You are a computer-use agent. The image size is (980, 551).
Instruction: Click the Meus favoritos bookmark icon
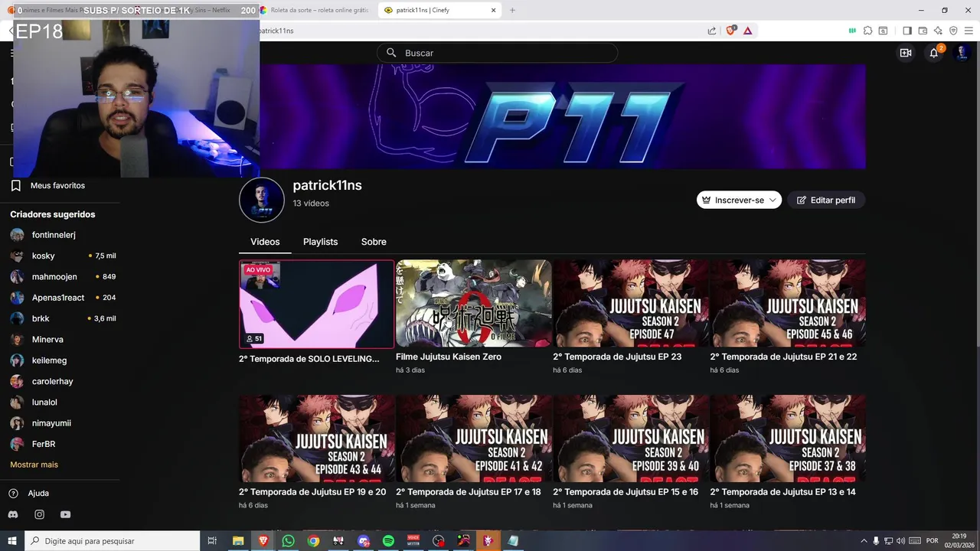point(15,186)
